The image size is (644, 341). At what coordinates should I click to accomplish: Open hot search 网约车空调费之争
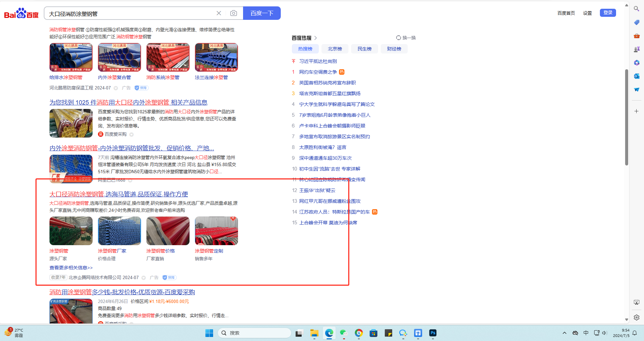318,72
